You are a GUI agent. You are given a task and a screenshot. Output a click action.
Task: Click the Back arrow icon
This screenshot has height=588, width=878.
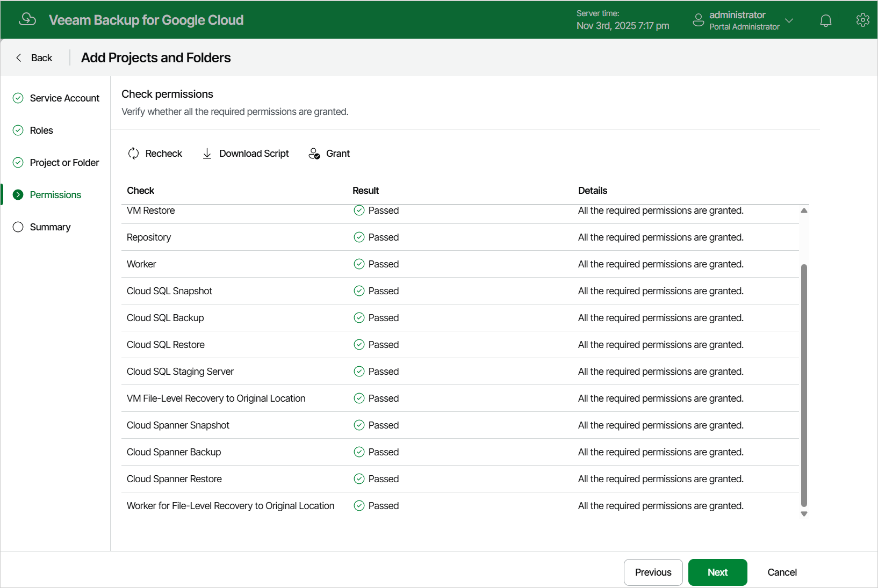[x=19, y=57]
